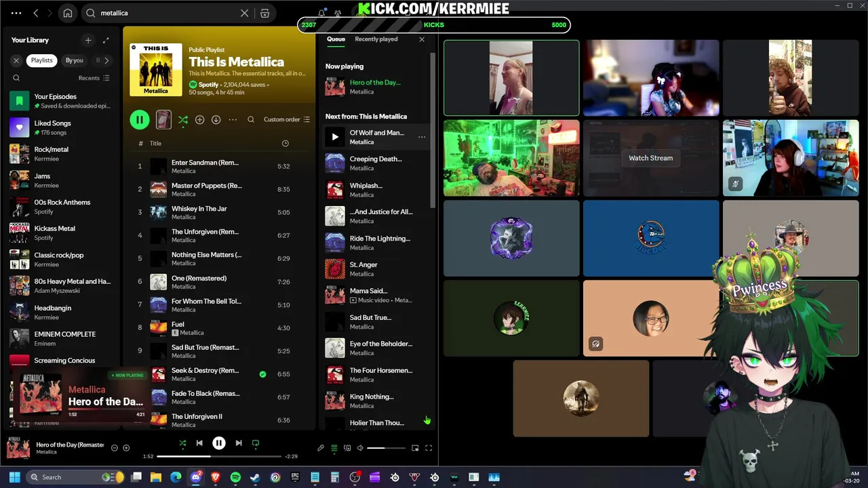The width and height of the screenshot is (868, 488).
Task: Open the Spotify three-dot app menu
Action: click(16, 13)
